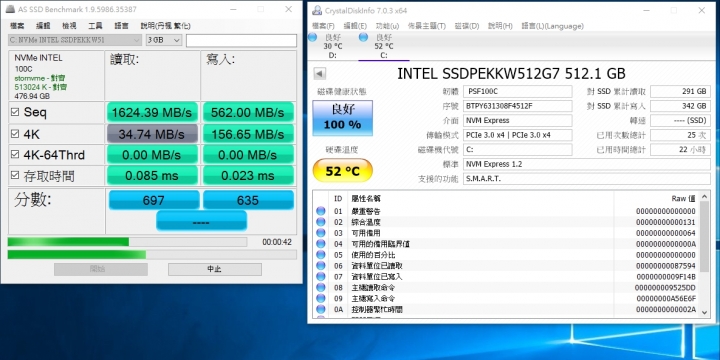Click the CrystalDiskInfo title bar app icon
720x360 pixels.
point(316,10)
